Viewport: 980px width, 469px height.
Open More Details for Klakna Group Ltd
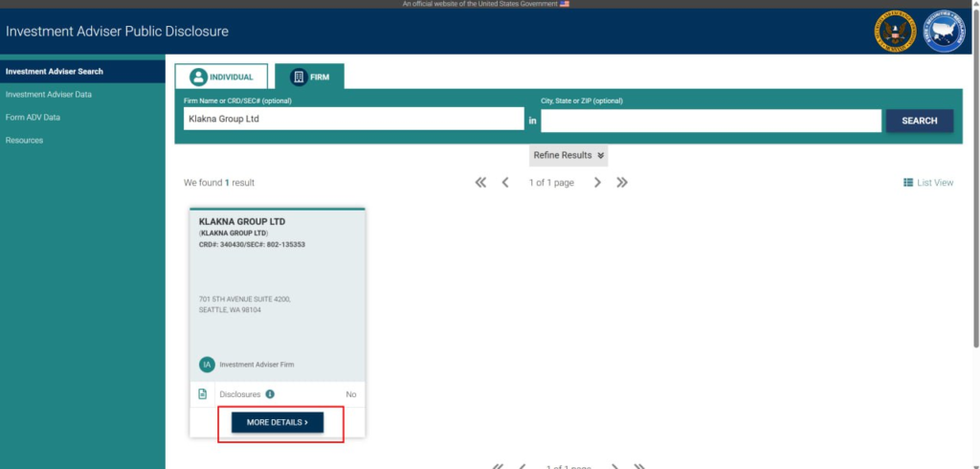pyautogui.click(x=278, y=422)
